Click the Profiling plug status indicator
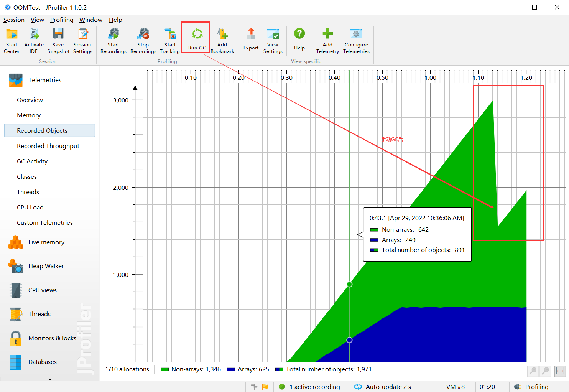This screenshot has width=569, height=392. pos(531,387)
